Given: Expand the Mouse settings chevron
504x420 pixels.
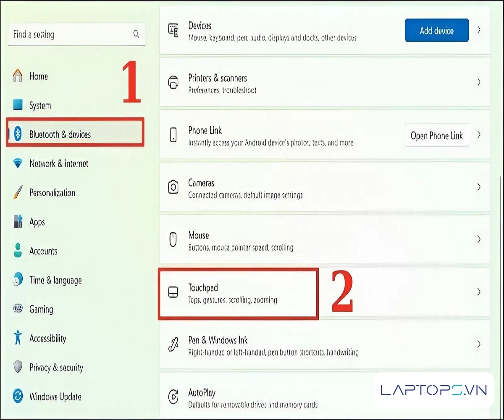Looking at the screenshot, I should point(478,239).
